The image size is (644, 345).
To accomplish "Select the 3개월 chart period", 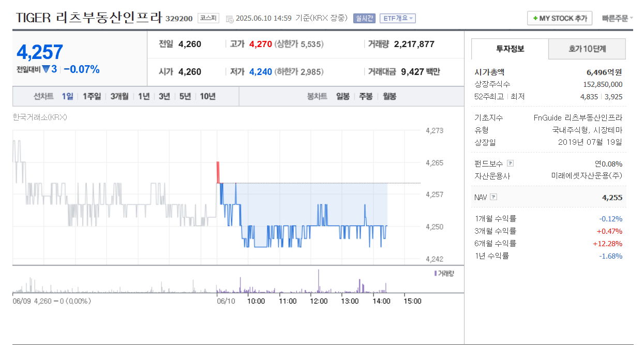I will (x=118, y=96).
